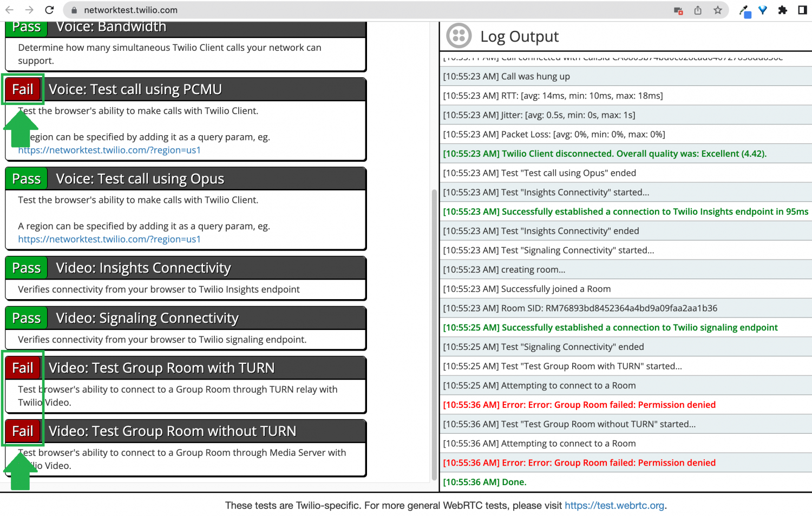Click Insights endpoint verification description
Viewport: 812px width, 516px height.
point(159,289)
